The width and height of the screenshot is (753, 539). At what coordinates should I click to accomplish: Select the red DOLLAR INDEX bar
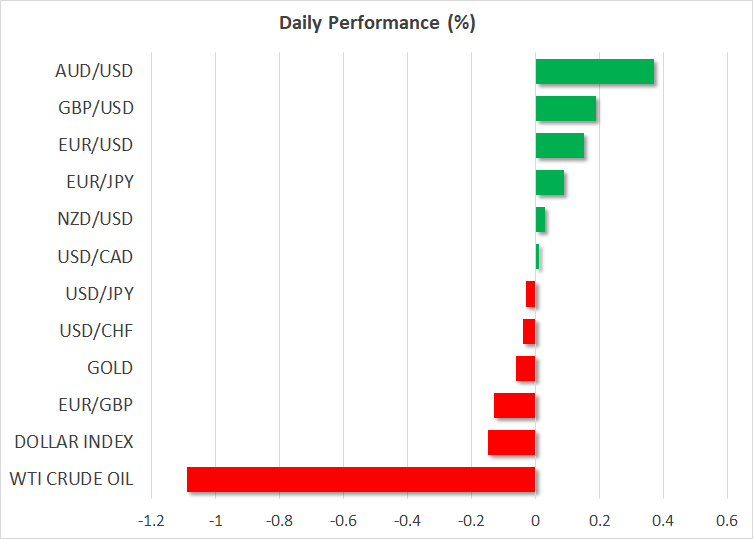[512, 442]
